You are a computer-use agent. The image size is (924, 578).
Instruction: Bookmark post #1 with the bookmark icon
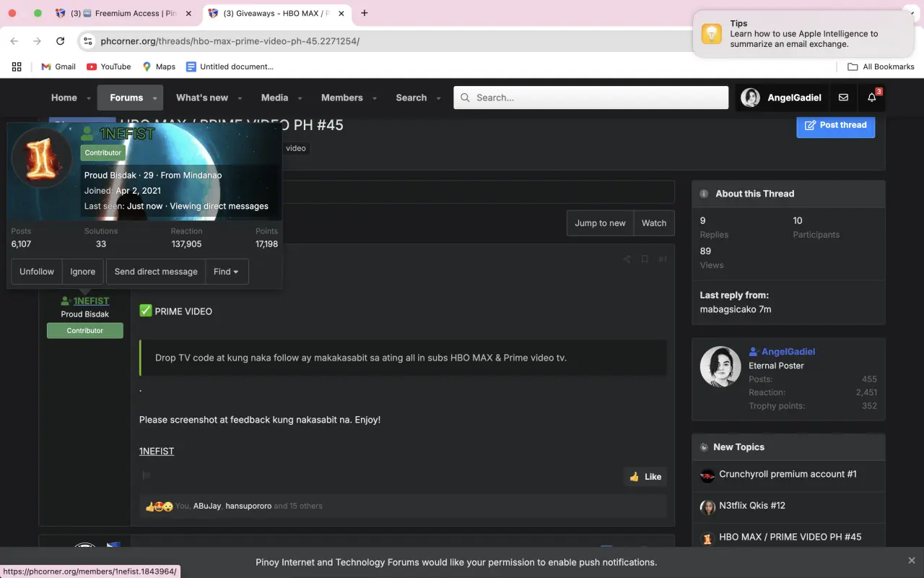(x=645, y=259)
